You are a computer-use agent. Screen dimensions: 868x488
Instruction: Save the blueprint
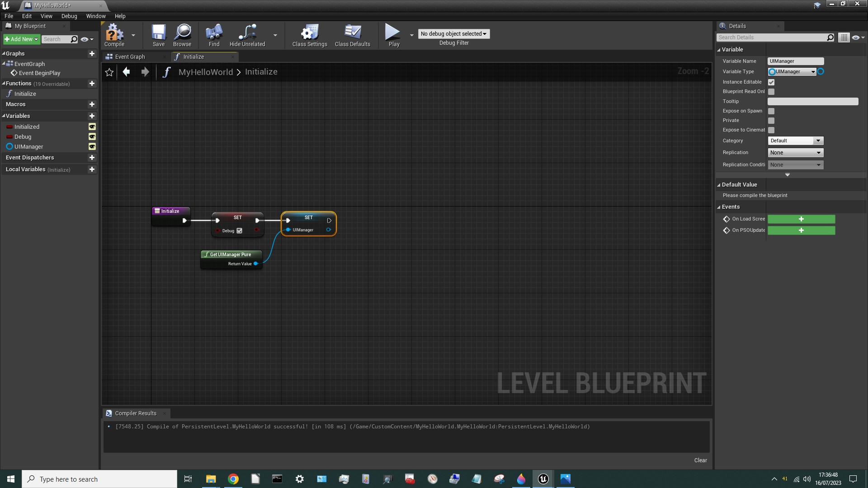(x=158, y=35)
